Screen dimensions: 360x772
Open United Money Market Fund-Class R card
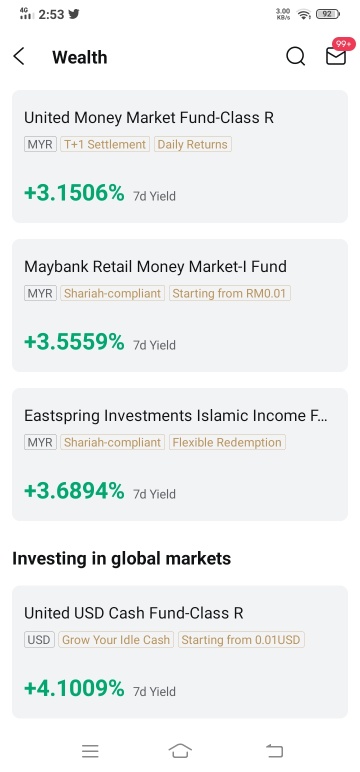click(x=180, y=156)
